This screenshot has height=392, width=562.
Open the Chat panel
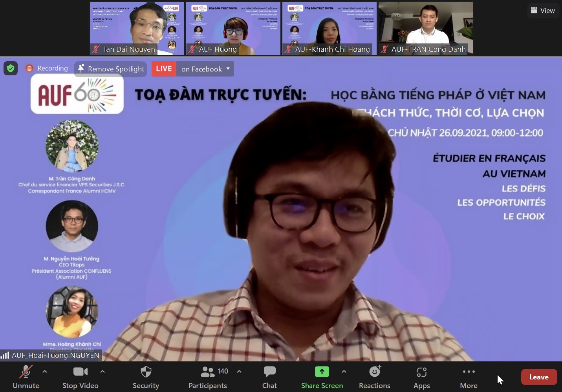(269, 377)
